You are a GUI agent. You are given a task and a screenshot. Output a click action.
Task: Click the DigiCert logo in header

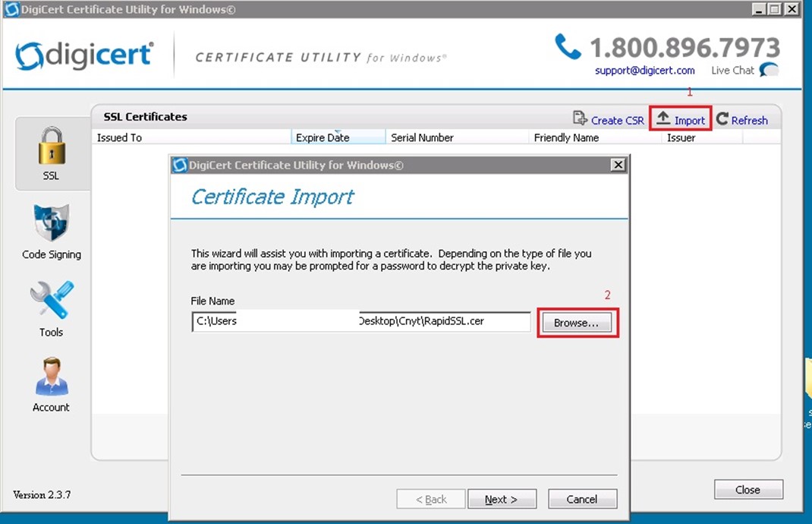[x=84, y=55]
